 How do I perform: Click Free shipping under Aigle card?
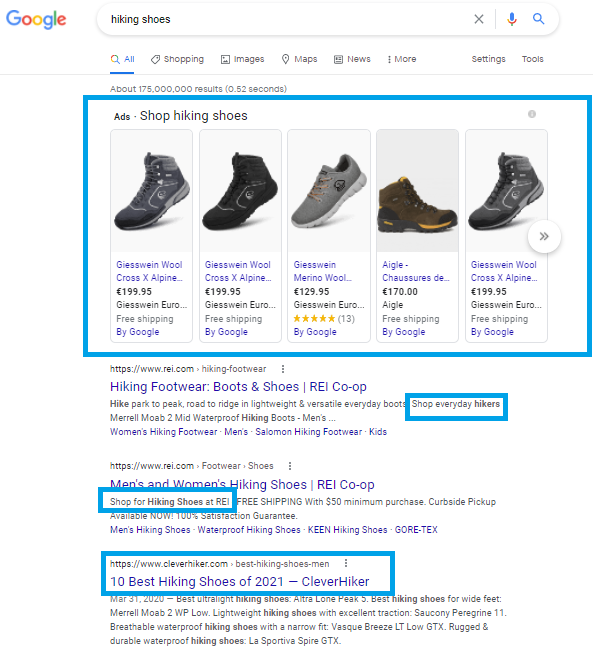click(x=411, y=319)
